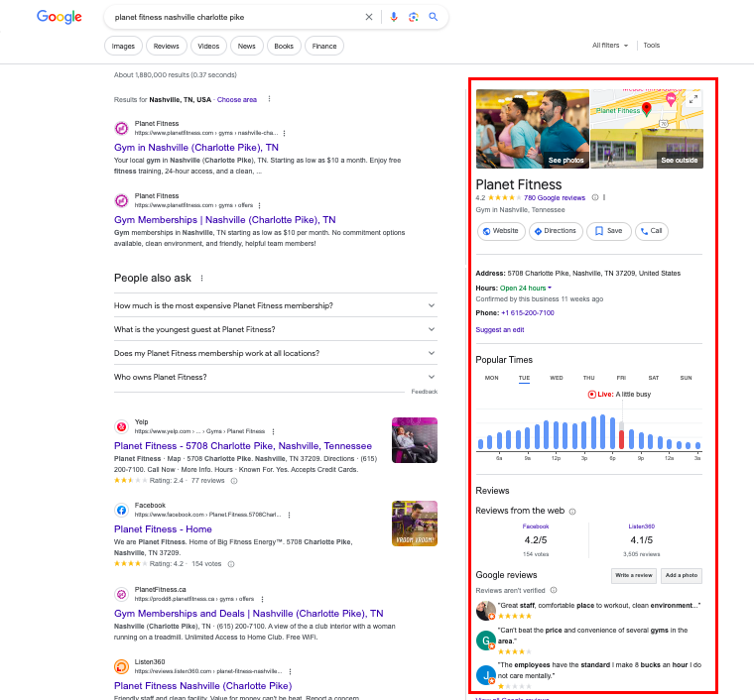
Task: Click the Planet Fitness favicon of first result
Action: 121,128
